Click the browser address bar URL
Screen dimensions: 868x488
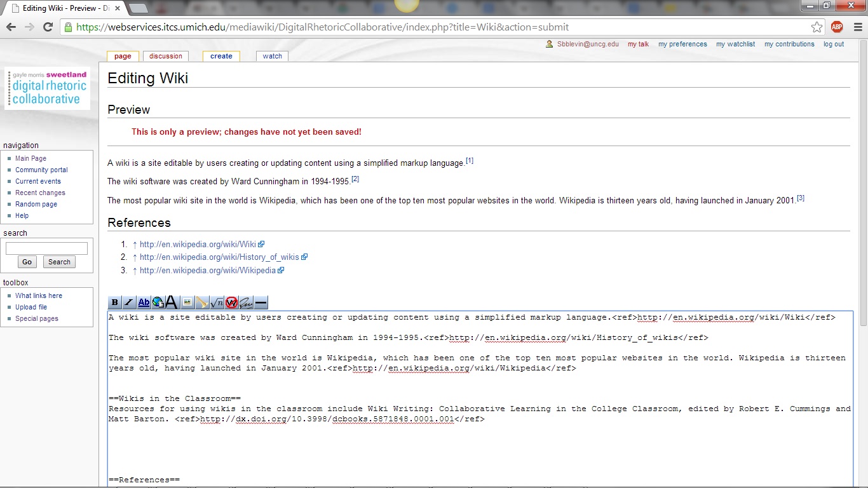click(323, 27)
